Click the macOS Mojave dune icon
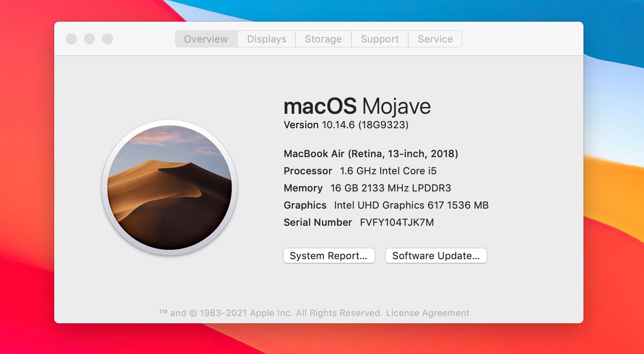 point(170,188)
